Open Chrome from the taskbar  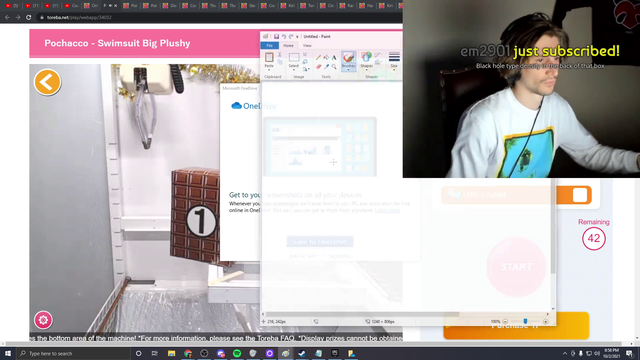(x=188, y=353)
